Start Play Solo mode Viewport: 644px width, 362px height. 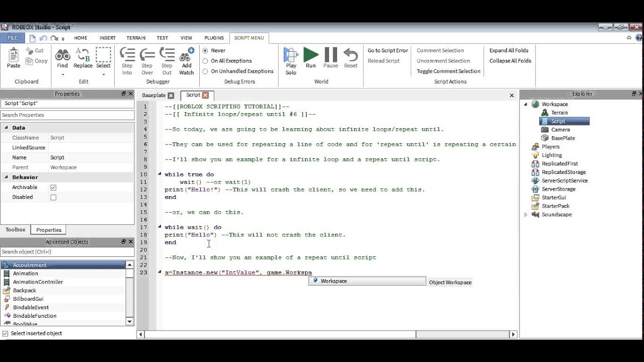(291, 61)
